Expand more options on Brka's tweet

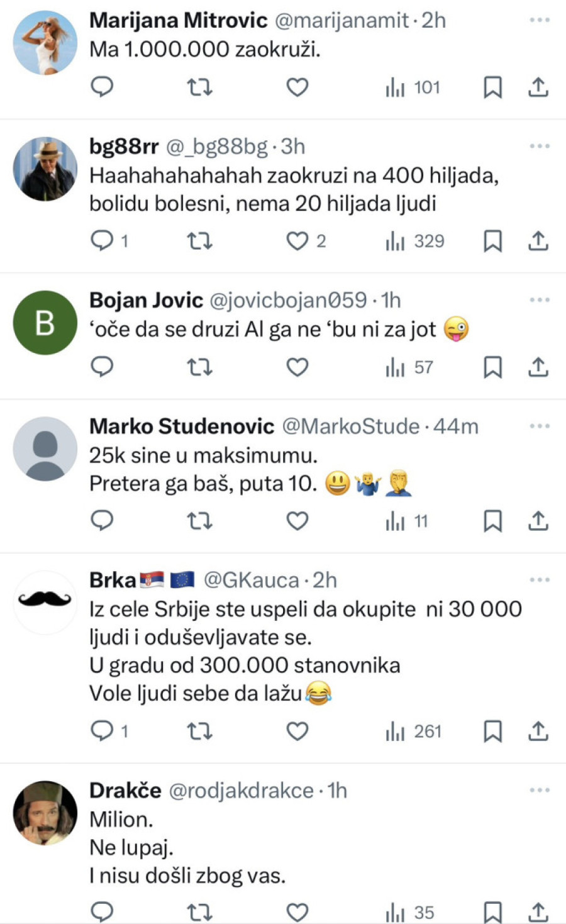click(x=540, y=579)
